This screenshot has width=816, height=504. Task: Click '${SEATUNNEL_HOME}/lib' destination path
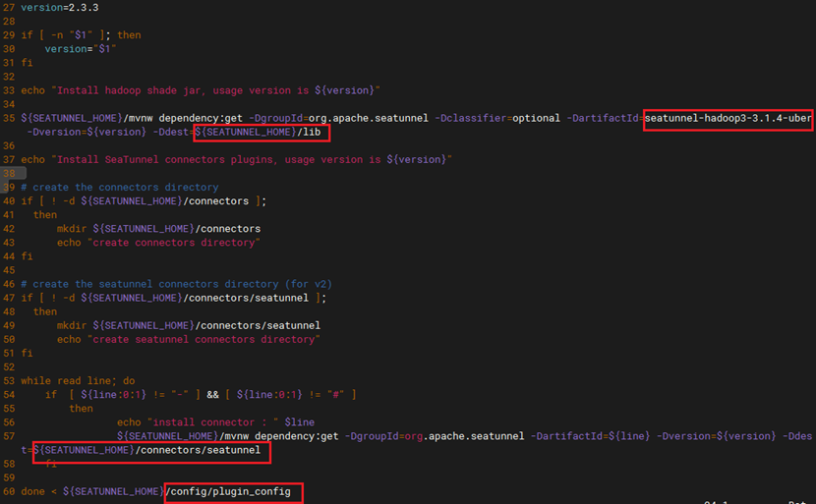[259, 132]
